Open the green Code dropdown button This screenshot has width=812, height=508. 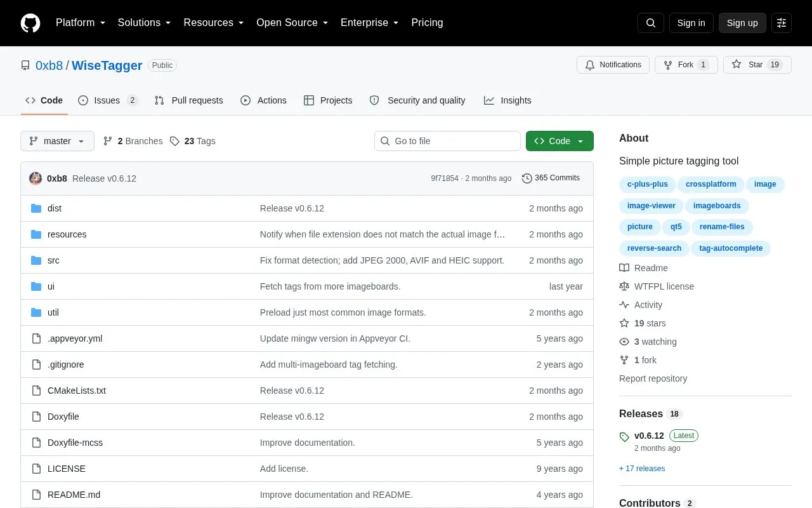click(560, 141)
